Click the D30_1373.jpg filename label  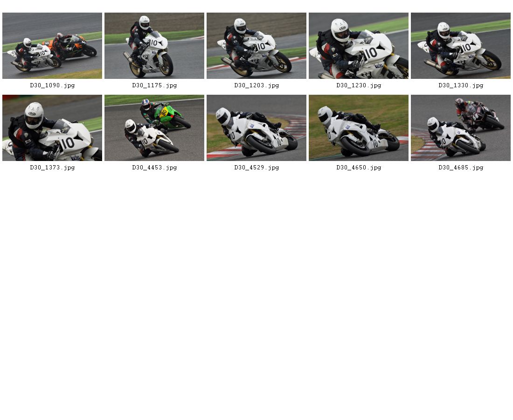pyautogui.click(x=52, y=168)
